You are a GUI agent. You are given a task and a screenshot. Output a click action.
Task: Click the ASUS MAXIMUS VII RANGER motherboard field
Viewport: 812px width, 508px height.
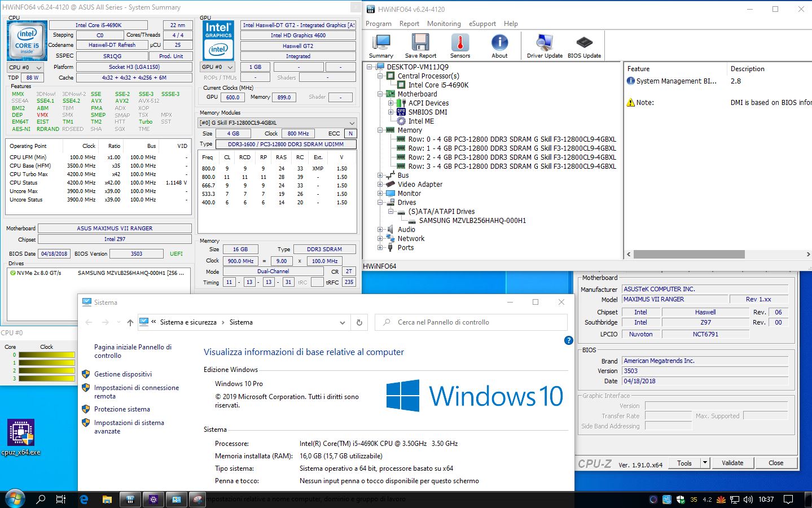point(115,229)
